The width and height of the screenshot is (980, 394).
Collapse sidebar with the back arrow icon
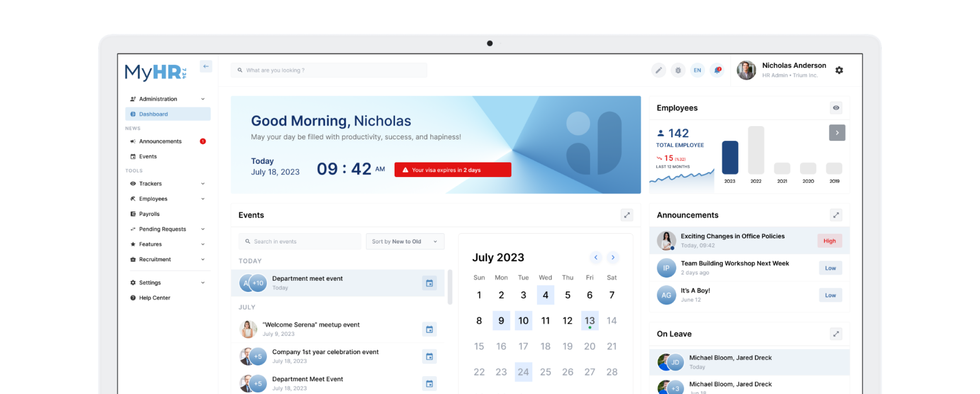click(206, 66)
